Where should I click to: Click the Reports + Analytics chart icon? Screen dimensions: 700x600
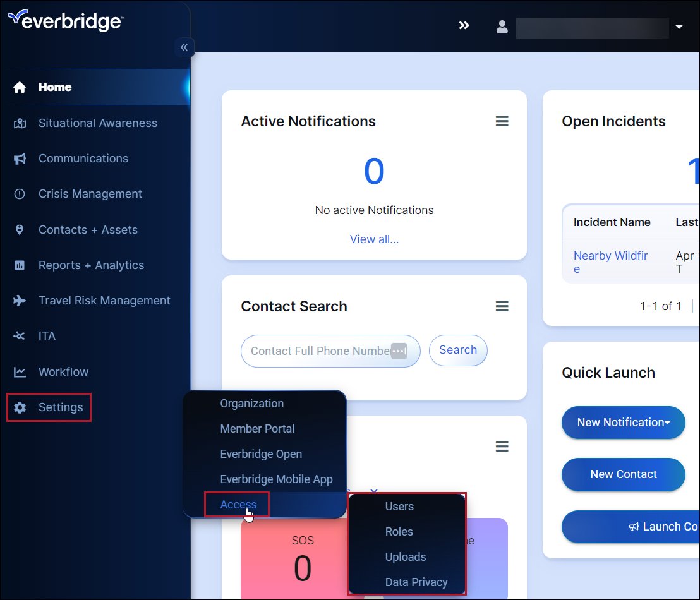20,265
